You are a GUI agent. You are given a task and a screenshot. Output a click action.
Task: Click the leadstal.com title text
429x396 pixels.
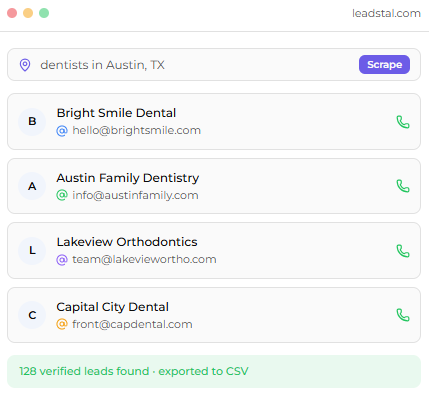(386, 13)
